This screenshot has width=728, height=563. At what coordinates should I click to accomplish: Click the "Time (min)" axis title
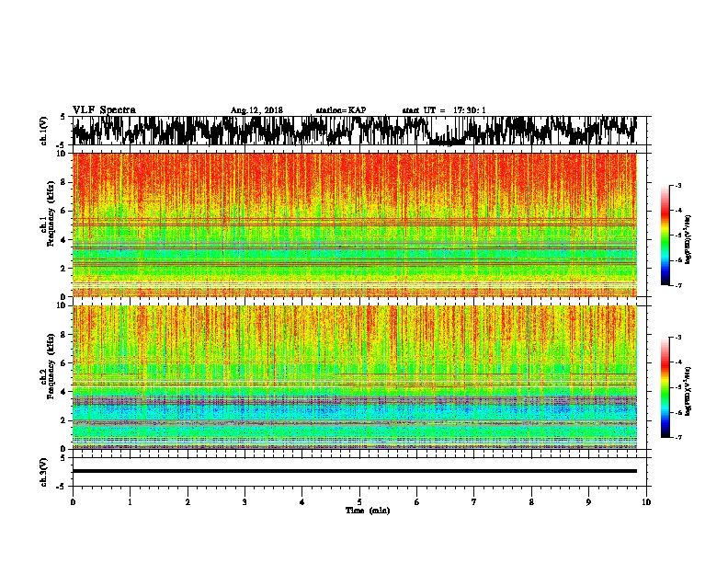(368, 511)
